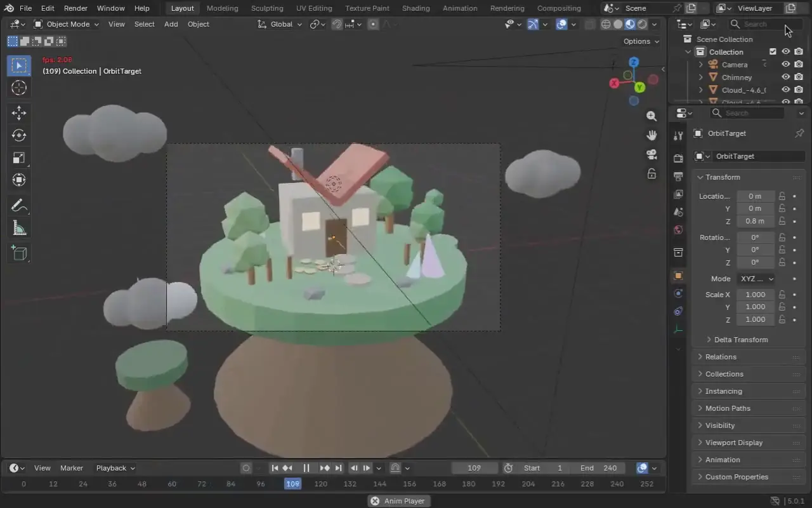Click the Scale X value field
The width and height of the screenshot is (812, 508).
(756, 295)
